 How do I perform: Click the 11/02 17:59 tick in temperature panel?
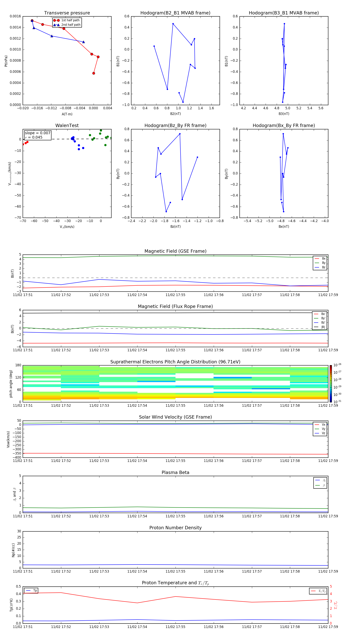coord(328,627)
